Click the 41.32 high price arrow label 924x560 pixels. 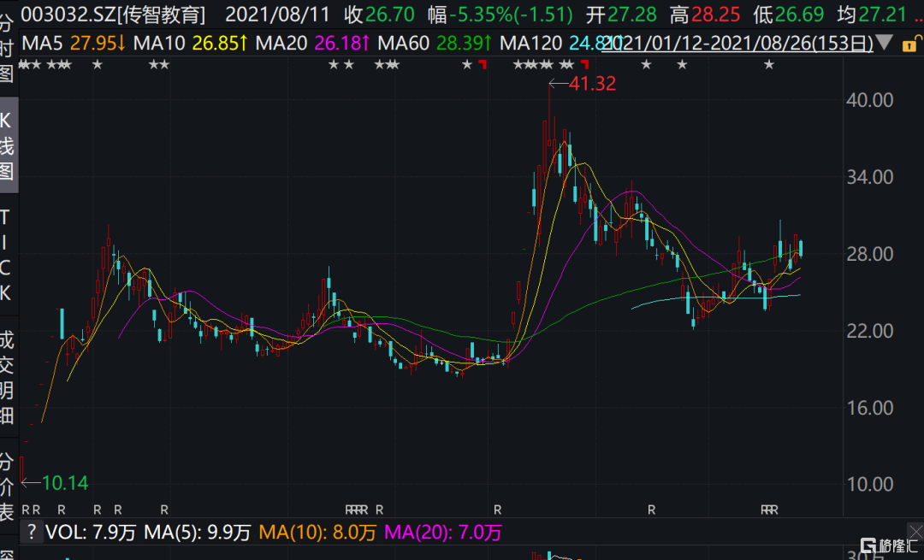582,84
